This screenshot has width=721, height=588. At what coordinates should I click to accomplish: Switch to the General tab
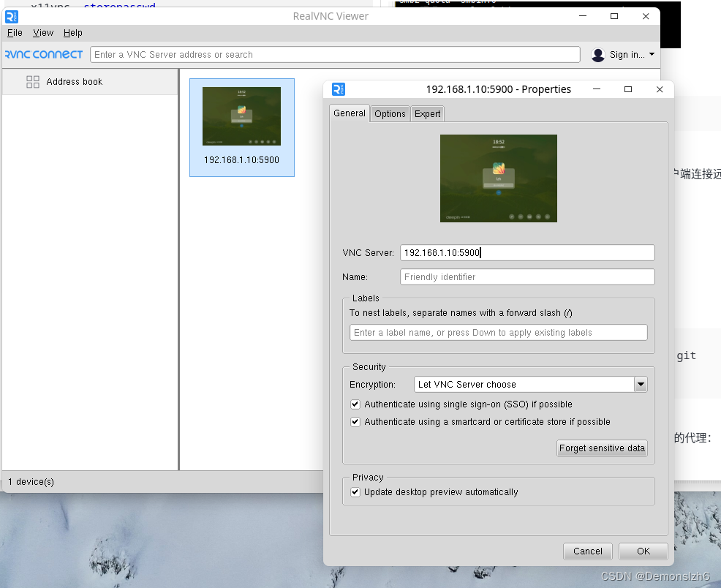350,113
